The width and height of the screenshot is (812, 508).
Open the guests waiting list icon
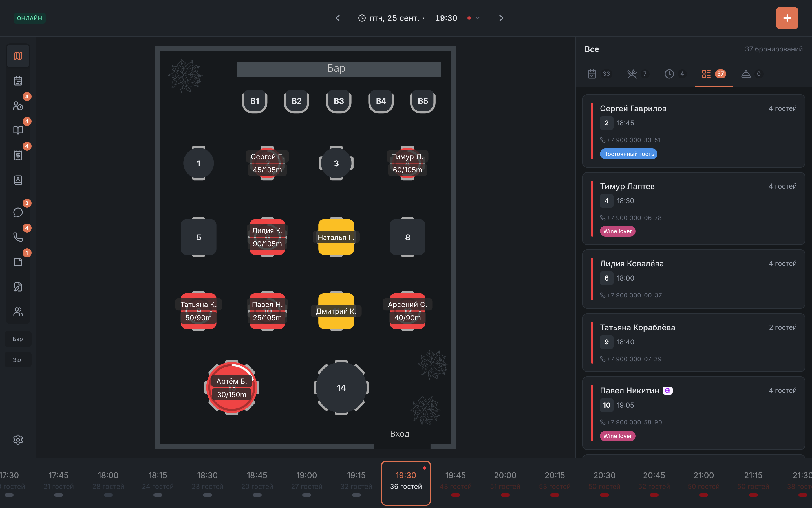[x=18, y=106]
